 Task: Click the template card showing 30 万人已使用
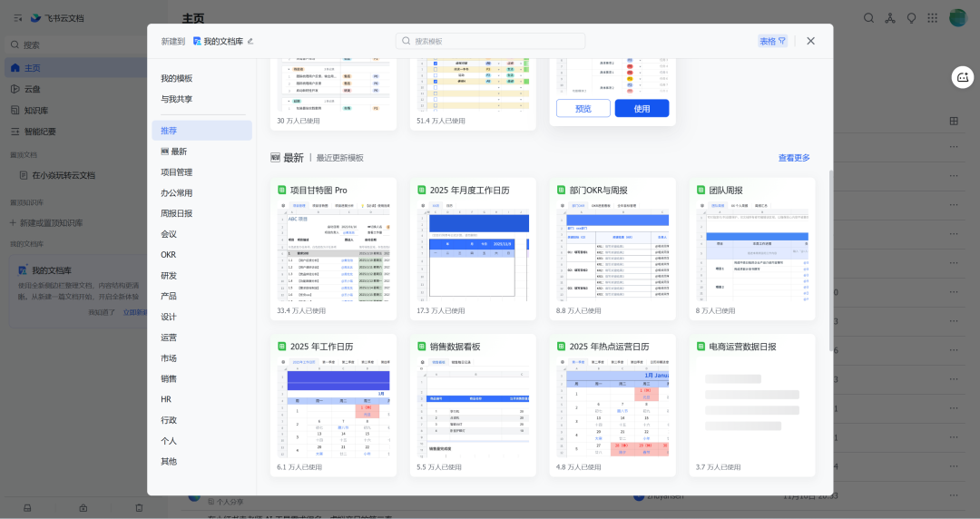[x=333, y=94]
